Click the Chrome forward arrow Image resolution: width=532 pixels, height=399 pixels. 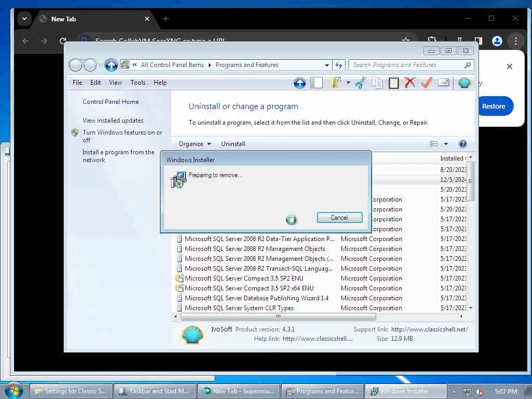tap(44, 41)
